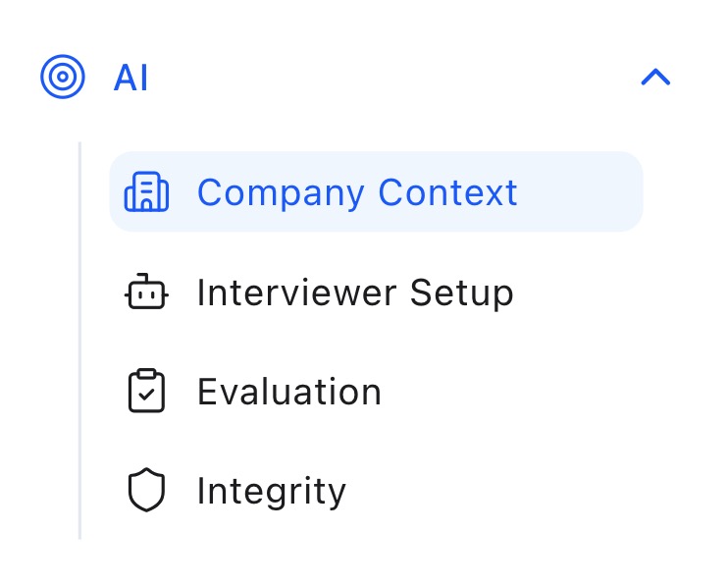Click the bullseye target icon beside AI
The height and width of the screenshot is (585, 728).
tap(63, 77)
